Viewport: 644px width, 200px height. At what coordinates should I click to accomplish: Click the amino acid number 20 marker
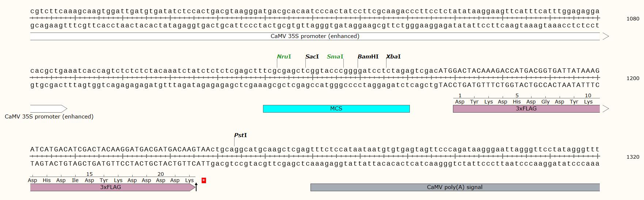[160, 174]
